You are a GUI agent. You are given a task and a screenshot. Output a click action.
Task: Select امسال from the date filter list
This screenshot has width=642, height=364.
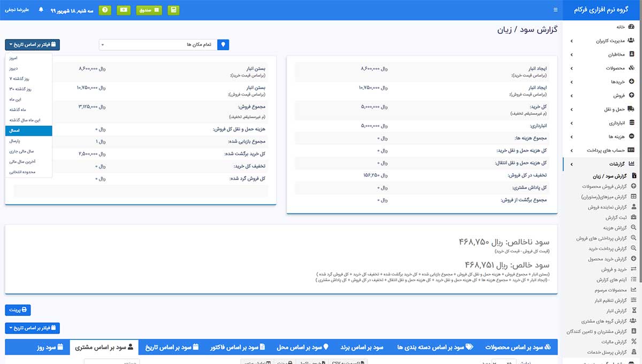coord(28,131)
